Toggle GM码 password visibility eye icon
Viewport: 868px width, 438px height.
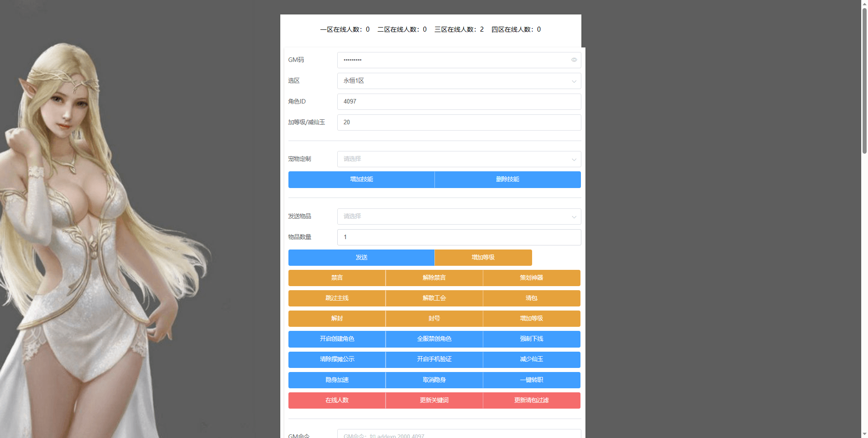574,60
